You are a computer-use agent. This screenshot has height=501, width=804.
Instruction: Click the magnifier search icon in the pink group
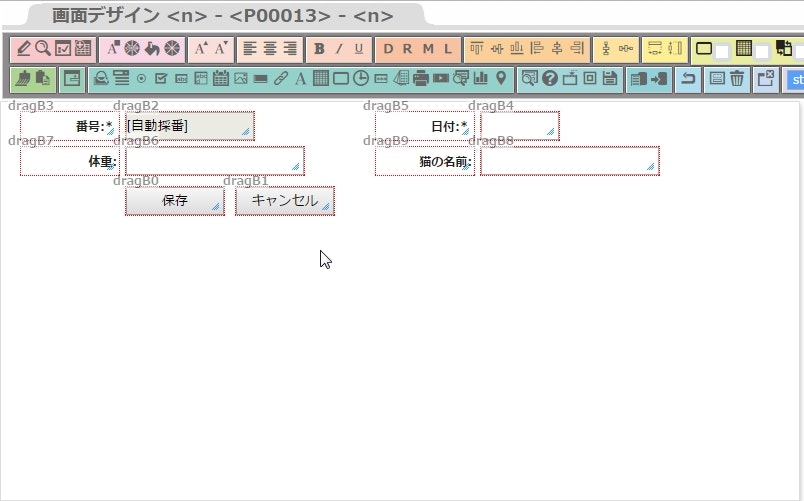click(43, 49)
